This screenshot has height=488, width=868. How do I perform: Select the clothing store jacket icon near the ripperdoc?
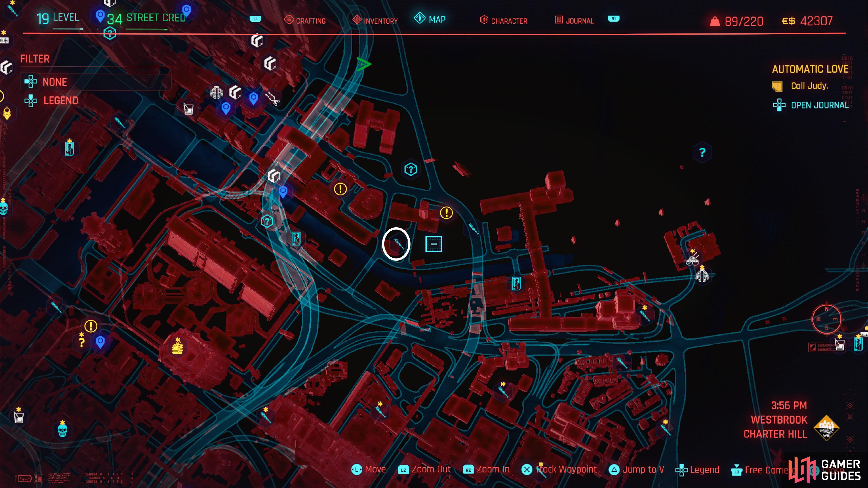216,92
